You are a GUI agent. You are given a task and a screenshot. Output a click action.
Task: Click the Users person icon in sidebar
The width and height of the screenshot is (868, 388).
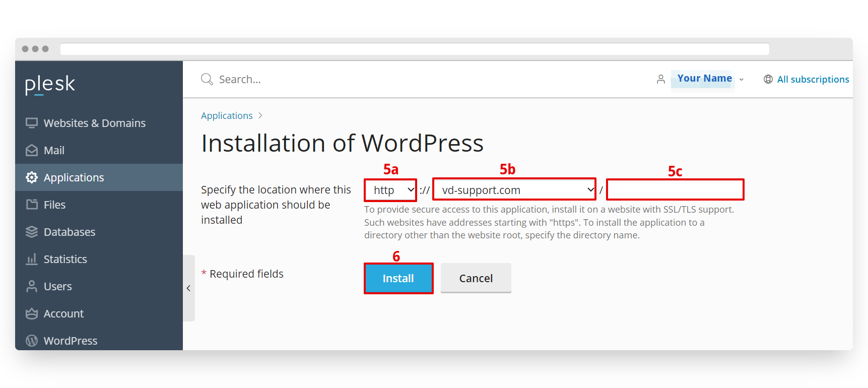[32, 286]
